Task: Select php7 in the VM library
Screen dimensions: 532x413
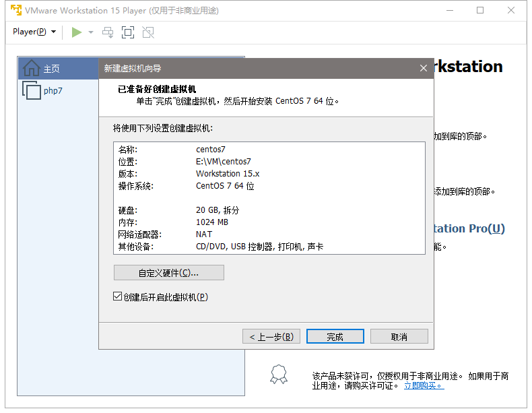Action: click(53, 90)
